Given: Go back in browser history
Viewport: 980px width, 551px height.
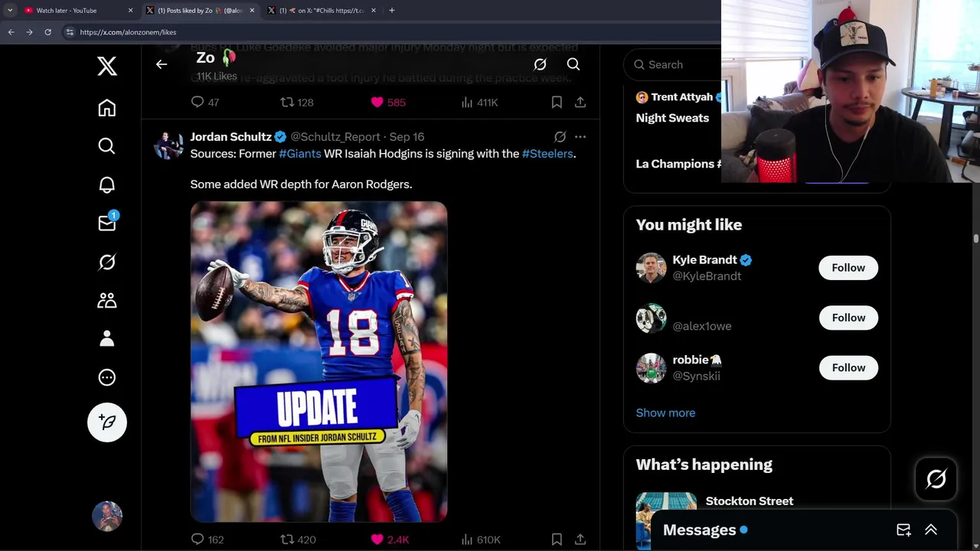Looking at the screenshot, I should pyautogui.click(x=11, y=32).
